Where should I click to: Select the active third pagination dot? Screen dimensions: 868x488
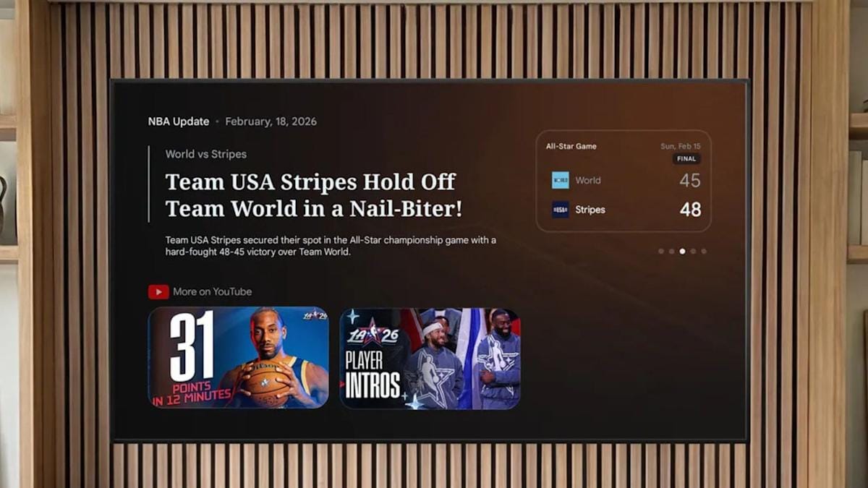click(681, 251)
